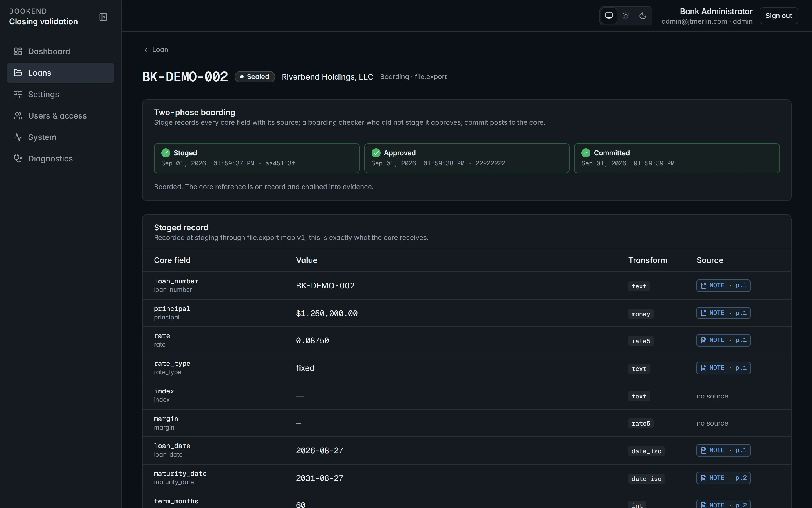Click the Value column header
This screenshot has height=508, width=812.
pos(306,260)
